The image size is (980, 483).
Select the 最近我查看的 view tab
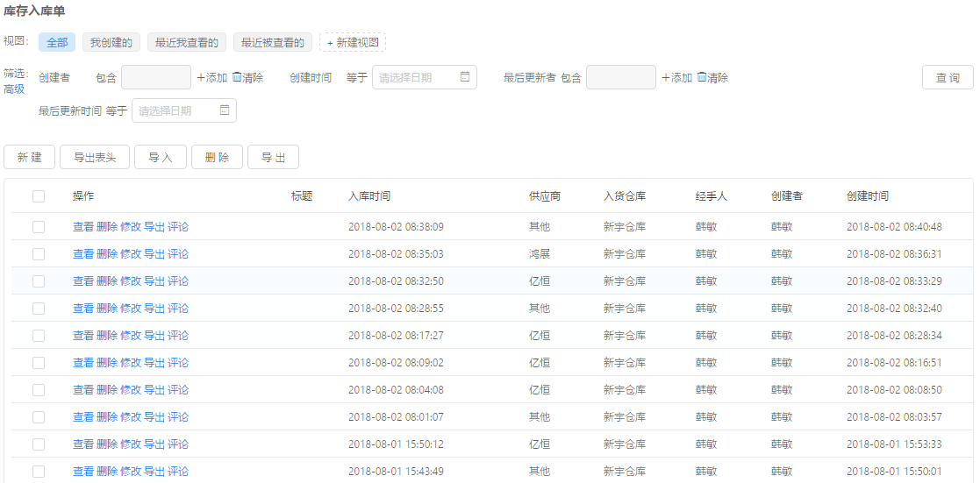[187, 42]
